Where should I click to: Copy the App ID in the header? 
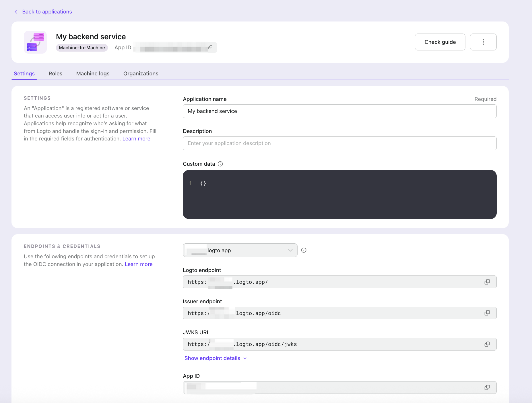210,48
